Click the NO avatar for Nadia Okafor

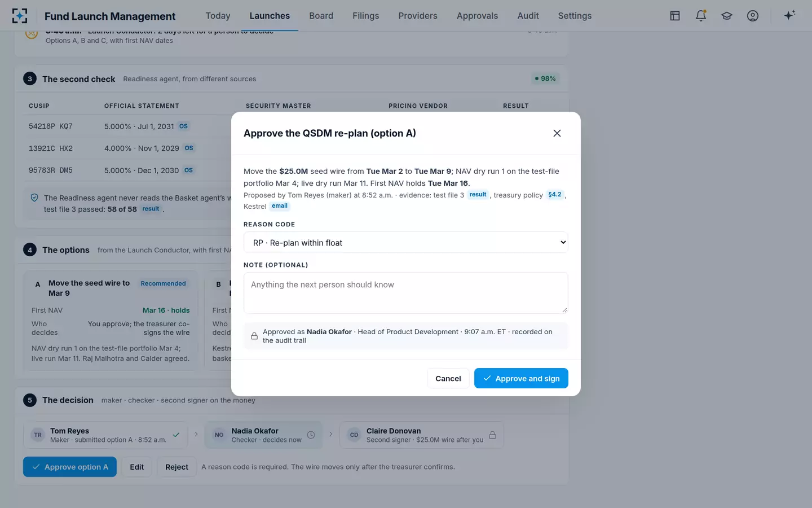click(x=219, y=435)
